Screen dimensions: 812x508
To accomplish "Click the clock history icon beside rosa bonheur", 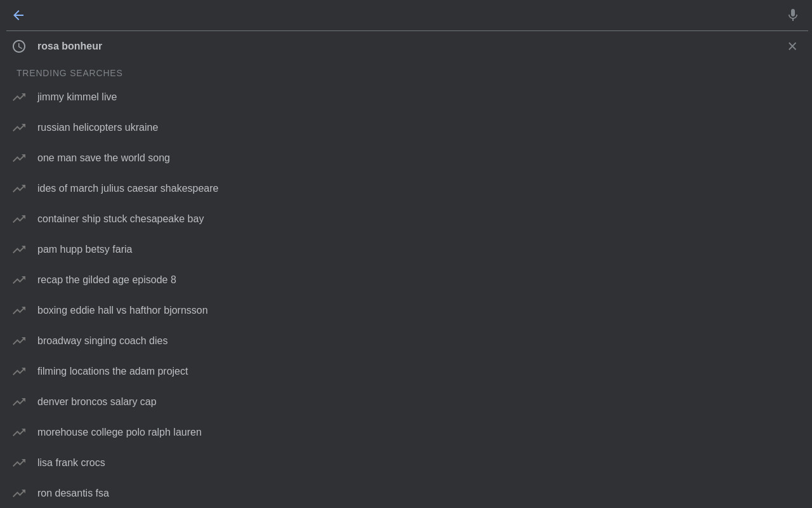I will pos(19,46).
